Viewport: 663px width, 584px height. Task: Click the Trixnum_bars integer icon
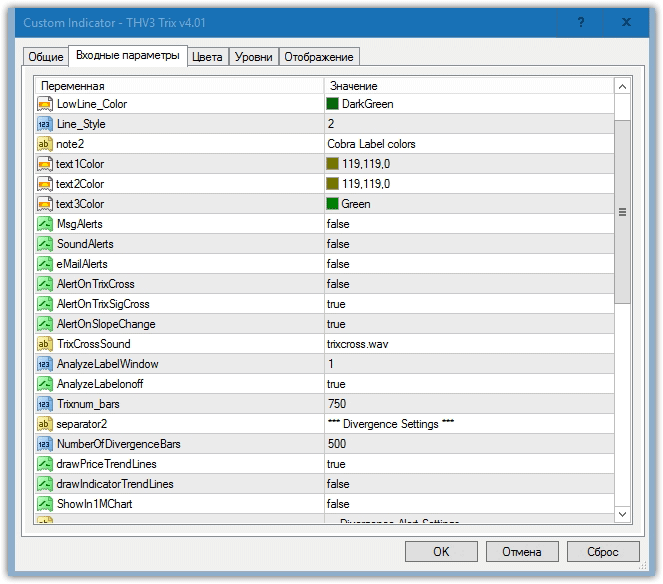coord(45,404)
